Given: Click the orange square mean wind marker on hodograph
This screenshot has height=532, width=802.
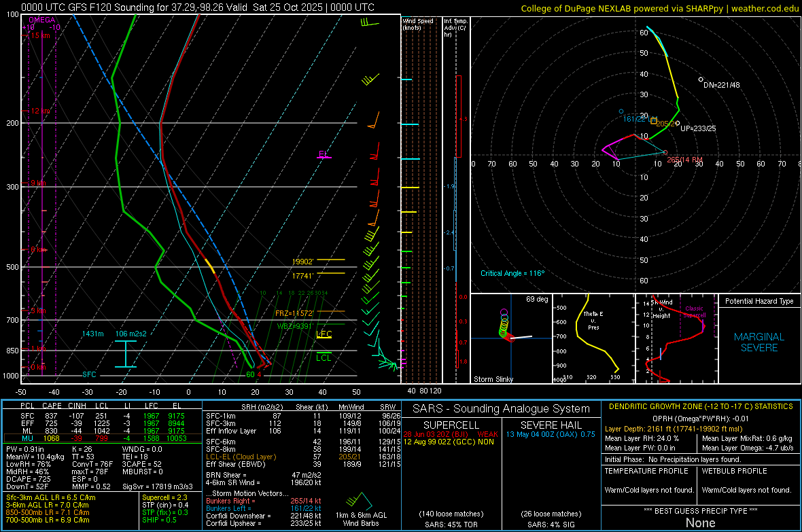Looking at the screenshot, I should tap(653, 121).
